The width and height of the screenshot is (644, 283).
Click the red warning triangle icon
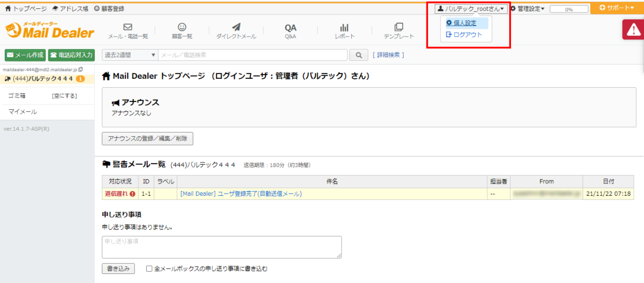(x=633, y=30)
